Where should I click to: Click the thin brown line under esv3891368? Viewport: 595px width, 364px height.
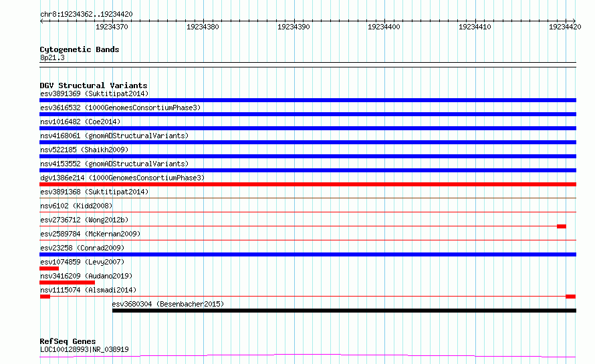[308, 198]
